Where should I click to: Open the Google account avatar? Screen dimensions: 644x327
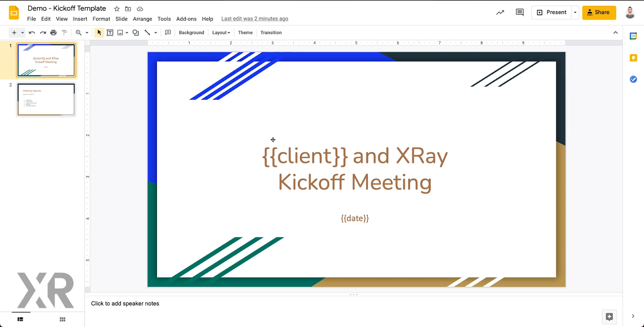[x=630, y=12]
